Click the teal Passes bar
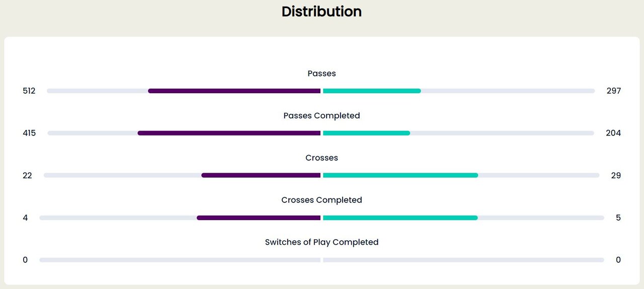 click(x=372, y=91)
